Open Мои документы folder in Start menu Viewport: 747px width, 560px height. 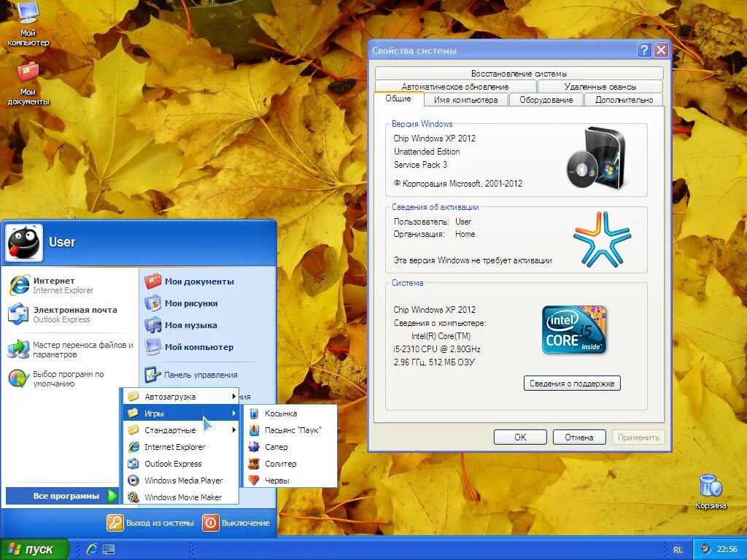(x=190, y=281)
